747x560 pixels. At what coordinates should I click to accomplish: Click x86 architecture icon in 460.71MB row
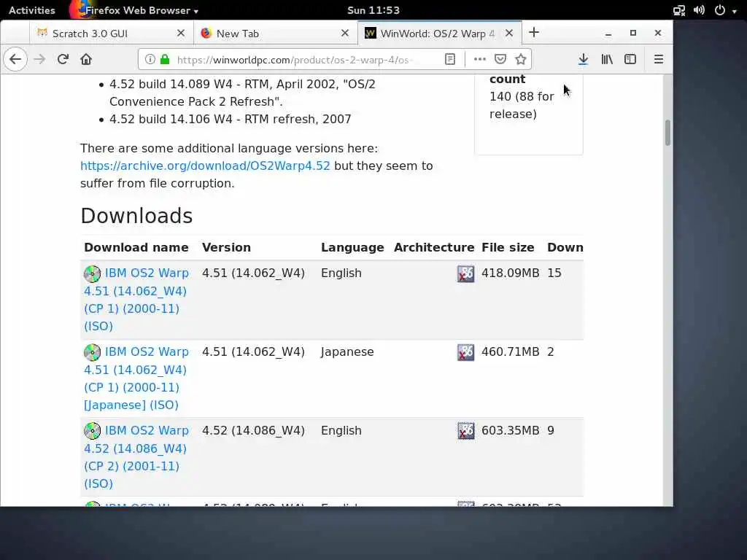[466, 352]
